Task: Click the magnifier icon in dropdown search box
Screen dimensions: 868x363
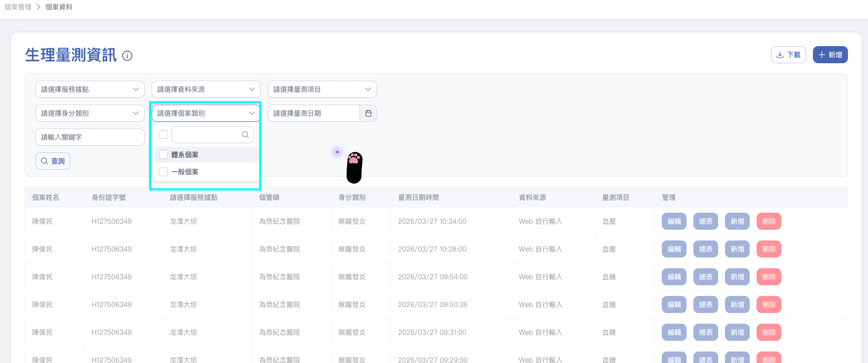Action: tap(245, 135)
